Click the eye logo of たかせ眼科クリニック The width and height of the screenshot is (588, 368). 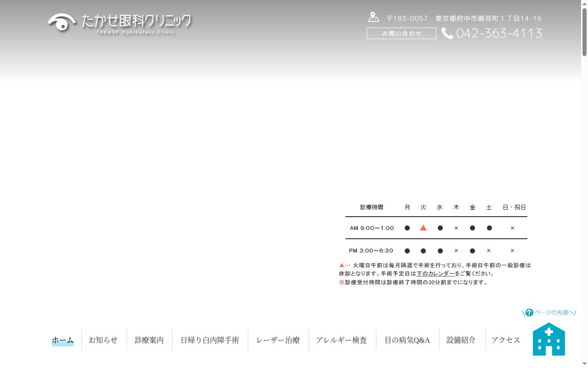[x=62, y=22]
